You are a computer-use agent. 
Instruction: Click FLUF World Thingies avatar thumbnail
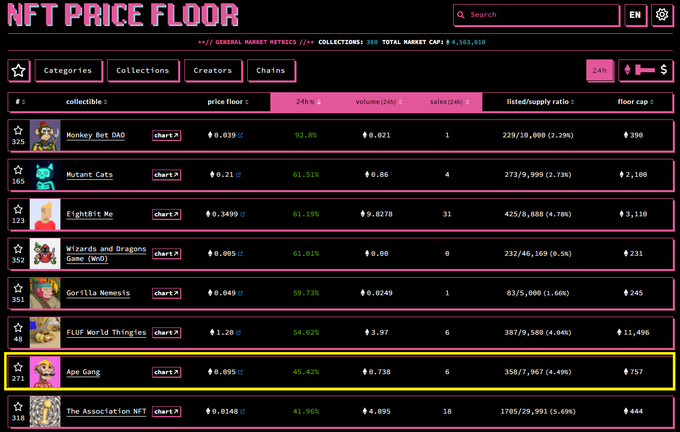pyautogui.click(x=45, y=333)
